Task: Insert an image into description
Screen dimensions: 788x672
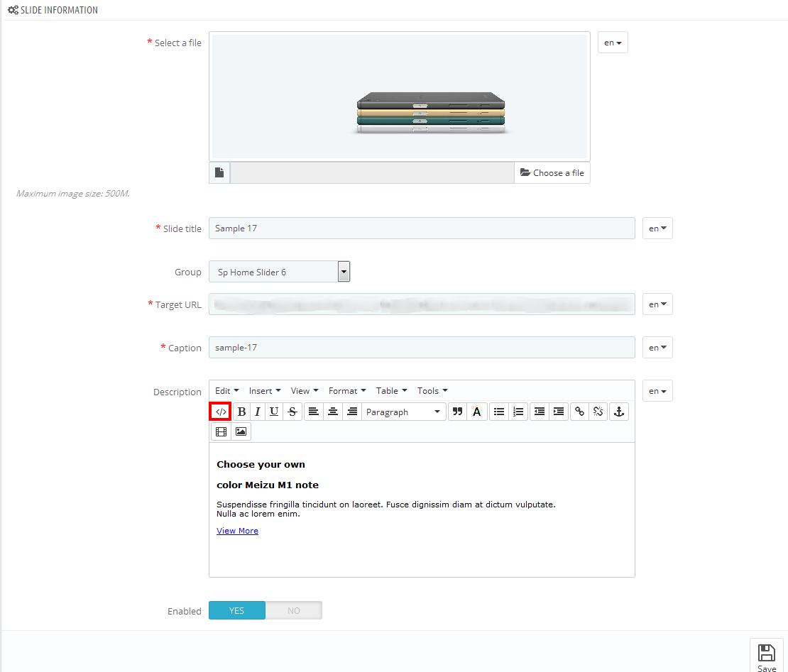Action: 241,431
